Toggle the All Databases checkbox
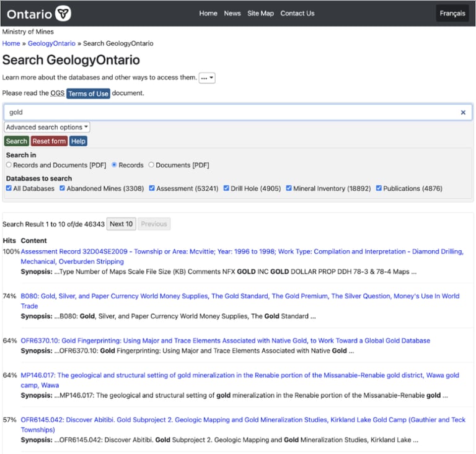476x454 pixels. pyautogui.click(x=9, y=188)
